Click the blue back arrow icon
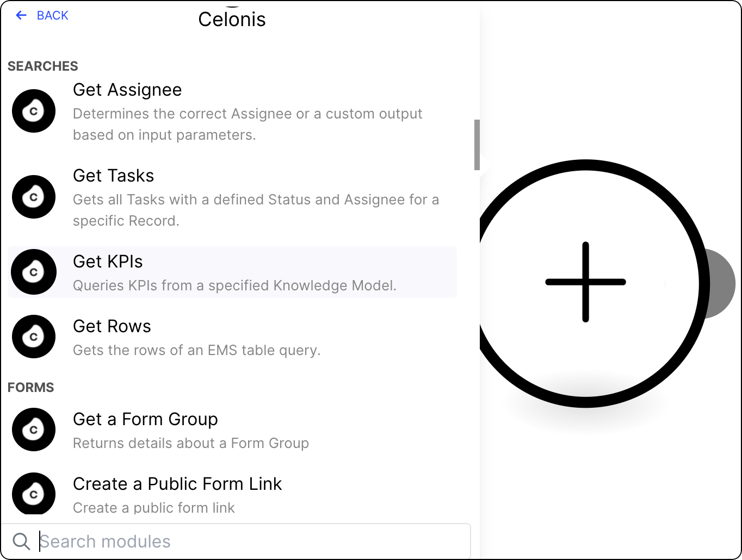742x560 pixels. 21,16
